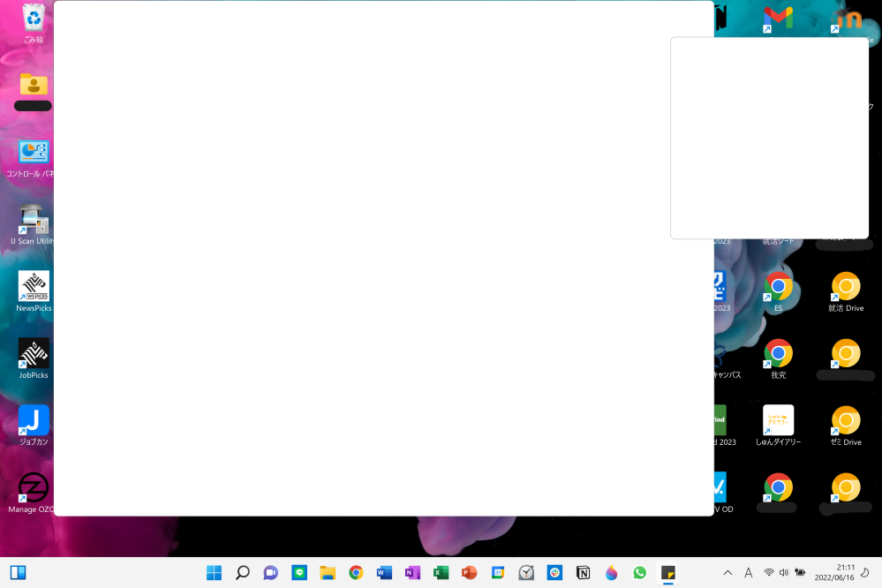The width and height of the screenshot is (882, 588).
Task: Open Excel from the taskbar
Action: 441,572
